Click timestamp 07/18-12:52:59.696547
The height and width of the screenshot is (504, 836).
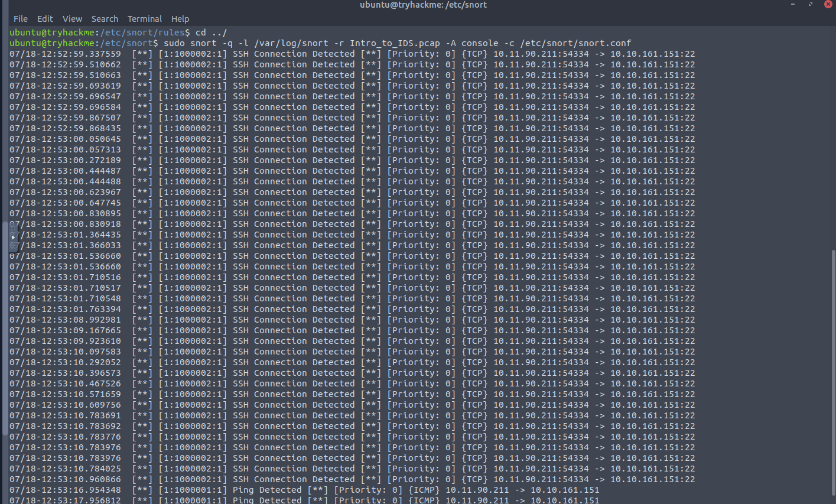65,96
